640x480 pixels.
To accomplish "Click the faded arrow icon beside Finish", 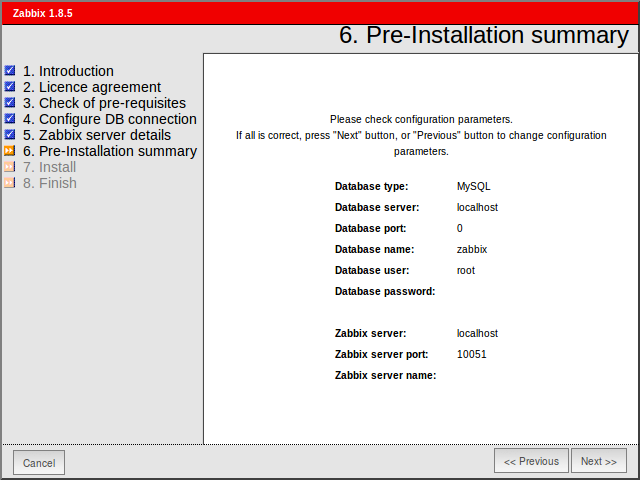I will click(x=10, y=182).
